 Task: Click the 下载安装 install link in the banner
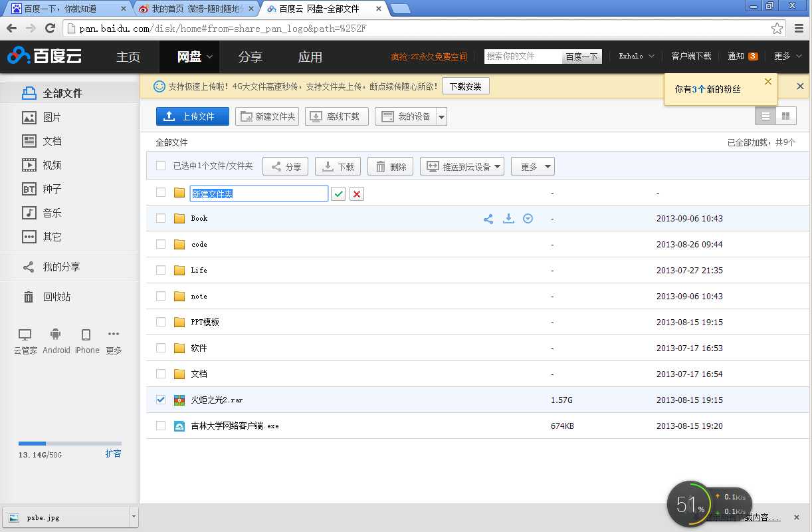point(465,86)
